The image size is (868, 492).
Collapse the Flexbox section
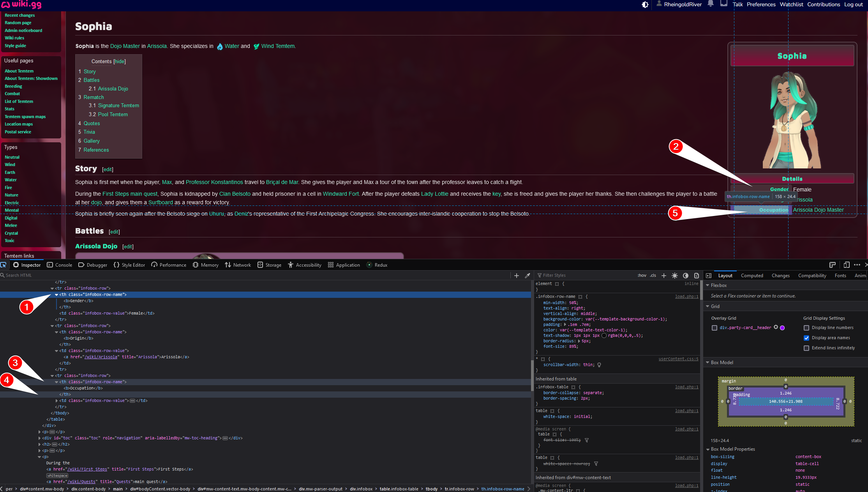tap(707, 285)
